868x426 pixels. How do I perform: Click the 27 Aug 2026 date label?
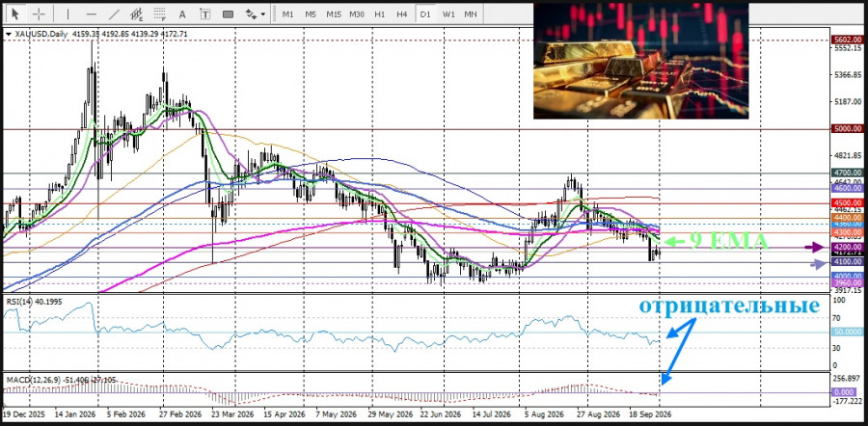596,413
